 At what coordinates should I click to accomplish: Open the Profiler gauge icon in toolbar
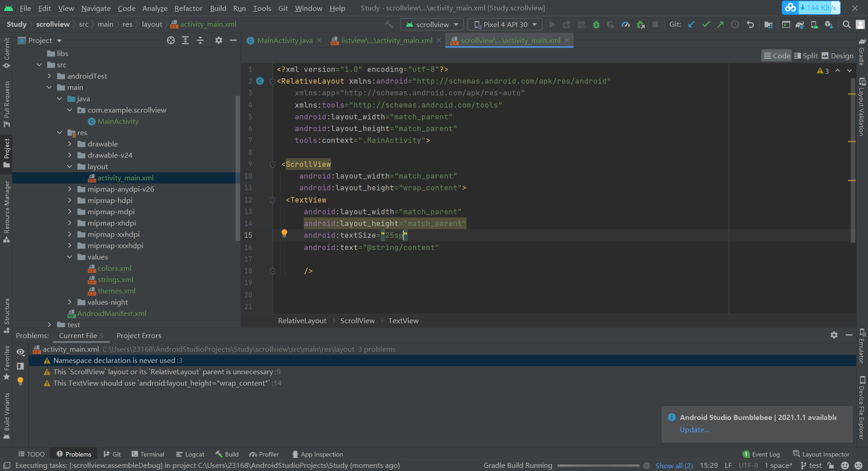tap(626, 25)
